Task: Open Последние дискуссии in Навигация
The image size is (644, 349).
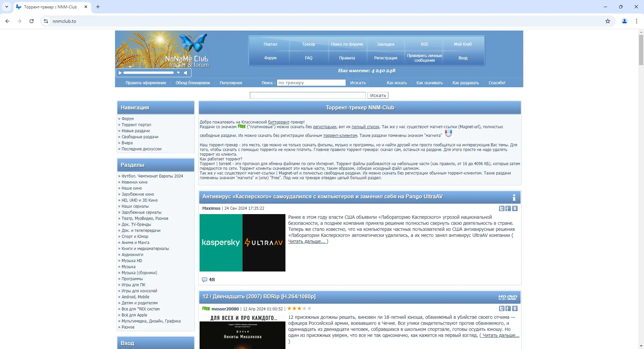Action: click(142, 149)
